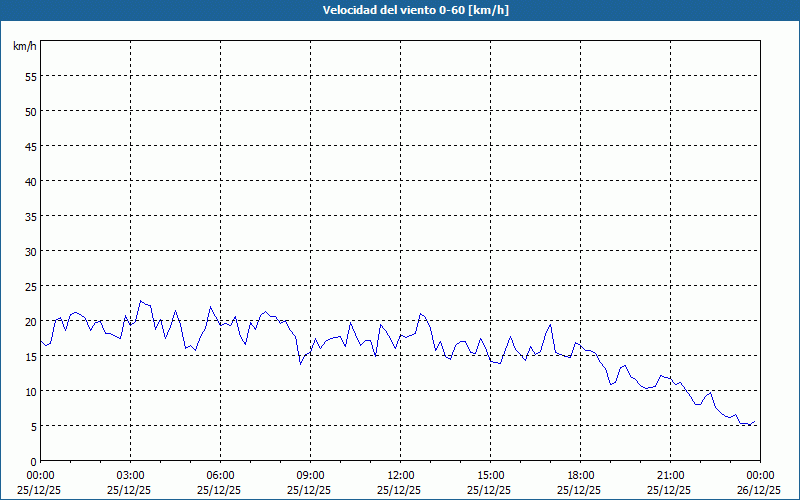Click the wind line dip just before 09:00
The image size is (800, 500).
point(300,363)
